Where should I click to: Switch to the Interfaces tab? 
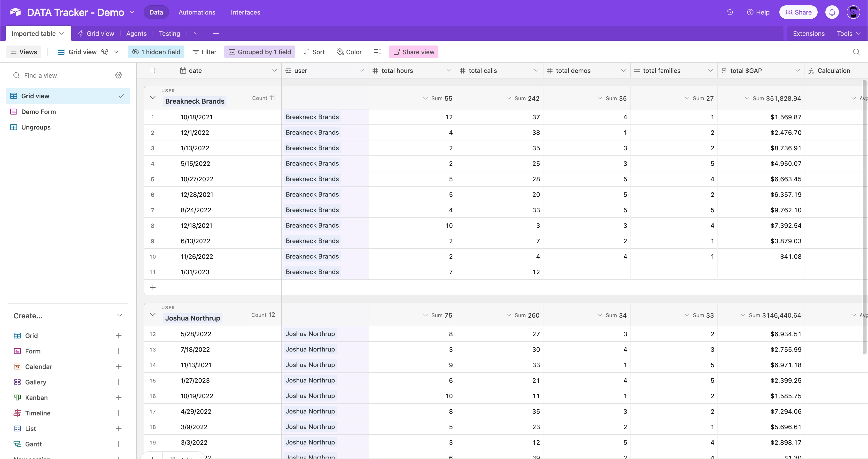pyautogui.click(x=245, y=12)
